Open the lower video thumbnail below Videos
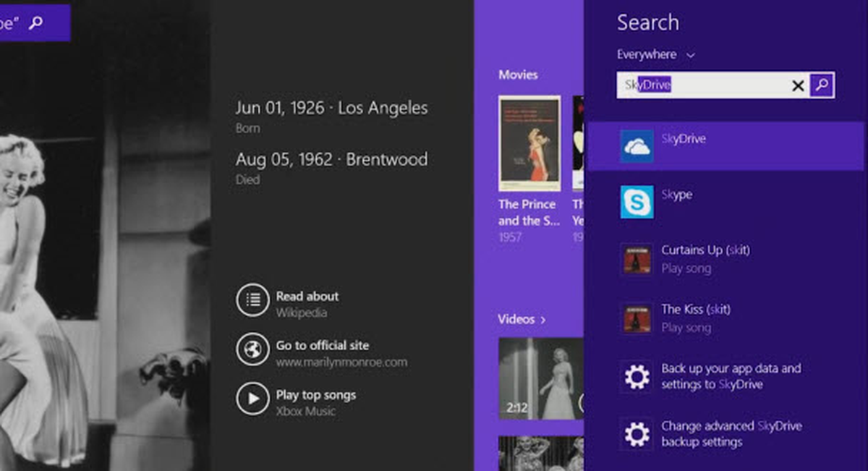Screen dimensions: 868x471 coord(541,453)
